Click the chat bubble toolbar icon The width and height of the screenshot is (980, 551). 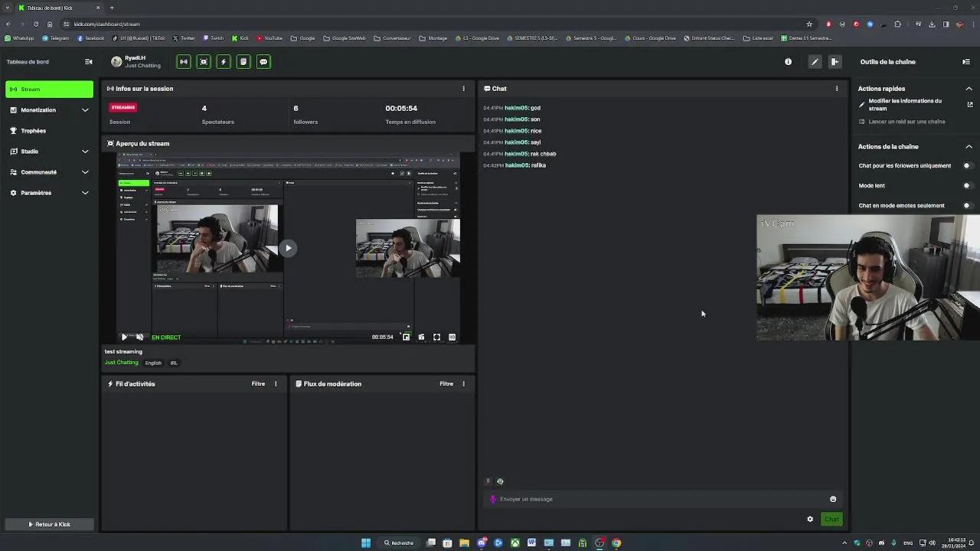[x=263, y=62]
